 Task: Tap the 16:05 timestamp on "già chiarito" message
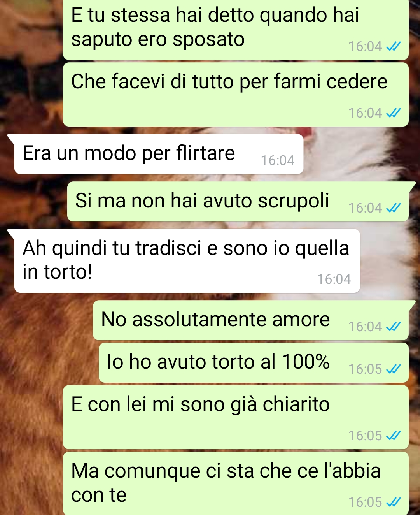coord(365,436)
